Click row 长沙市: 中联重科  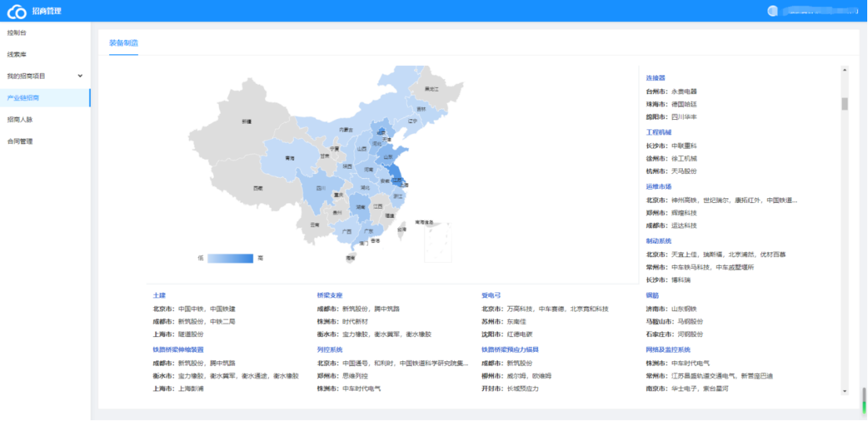tap(671, 146)
